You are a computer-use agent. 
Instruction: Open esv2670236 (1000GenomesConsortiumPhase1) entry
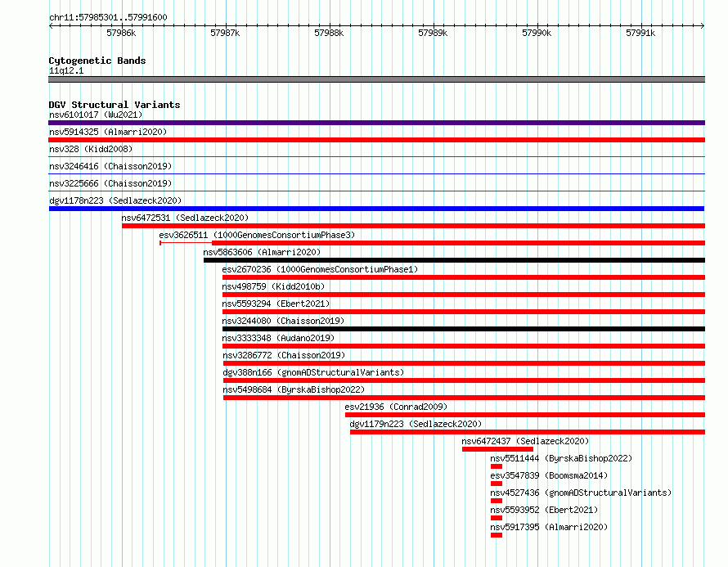tap(320, 269)
